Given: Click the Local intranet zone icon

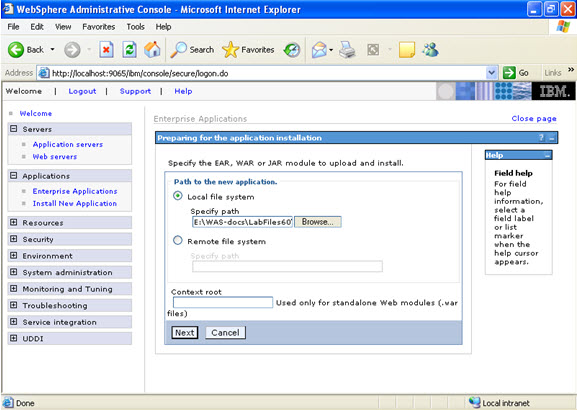Looking at the screenshot, I should pos(474,402).
